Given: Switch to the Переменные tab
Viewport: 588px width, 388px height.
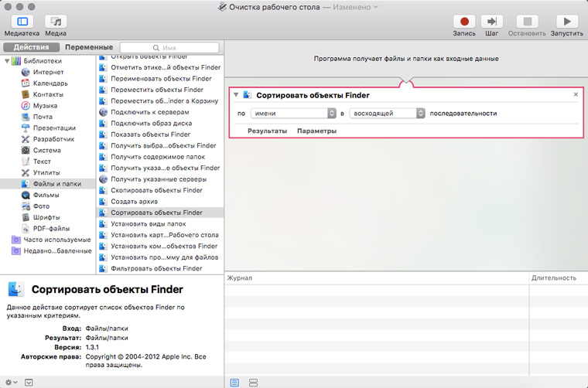Looking at the screenshot, I should (89, 47).
